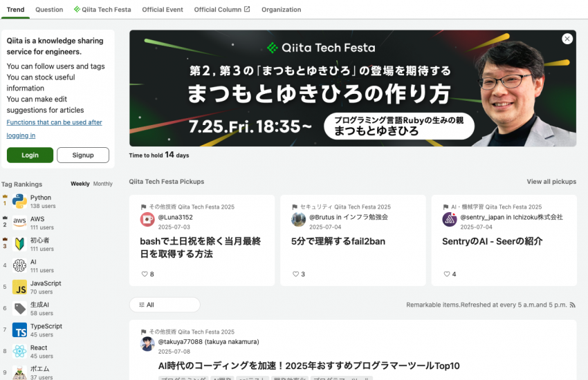Click the AI brain tag icon

coord(19,265)
